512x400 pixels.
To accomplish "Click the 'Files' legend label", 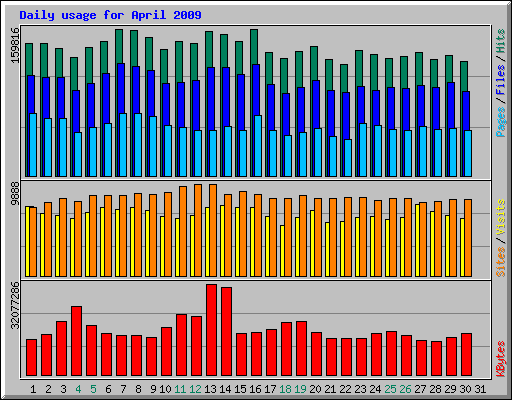I will [x=500, y=80].
